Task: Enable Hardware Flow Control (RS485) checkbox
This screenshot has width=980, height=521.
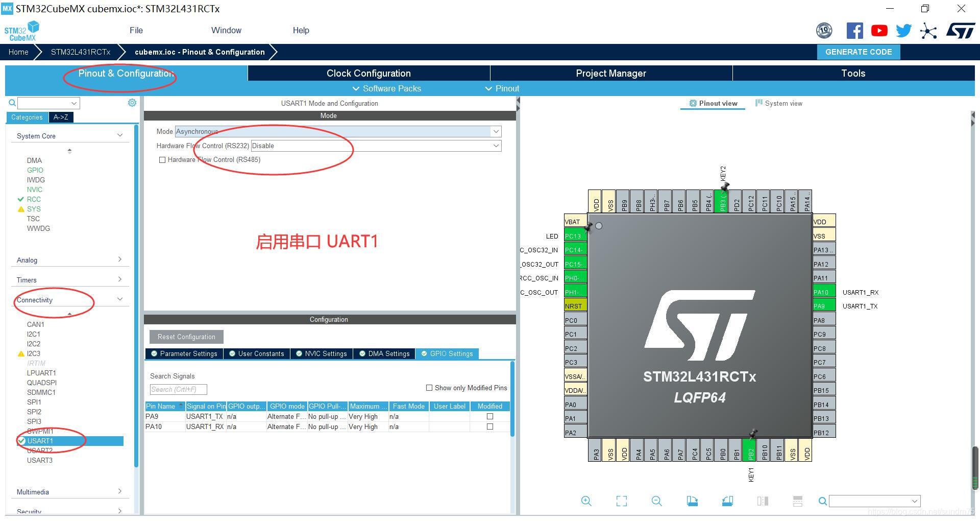Action: 162,160
